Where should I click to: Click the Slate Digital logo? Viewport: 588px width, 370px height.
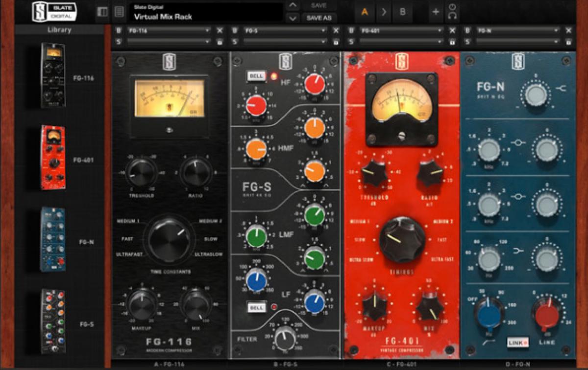pyautogui.click(x=52, y=12)
